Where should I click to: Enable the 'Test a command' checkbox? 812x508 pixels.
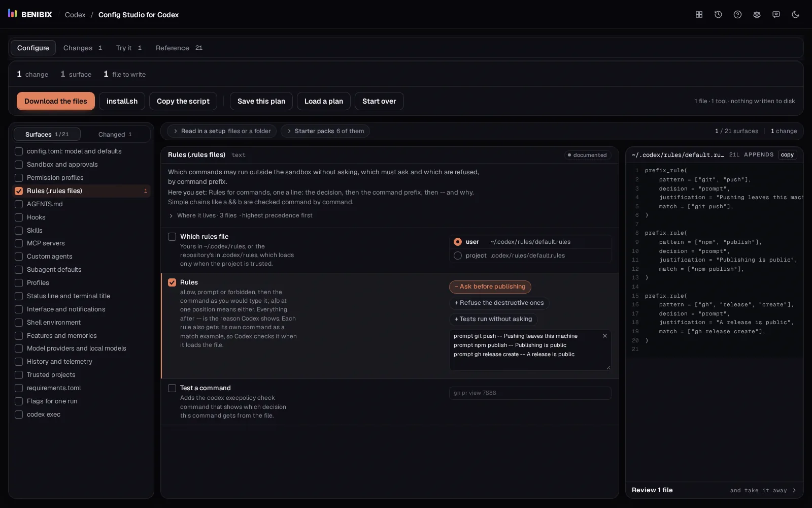click(x=172, y=388)
